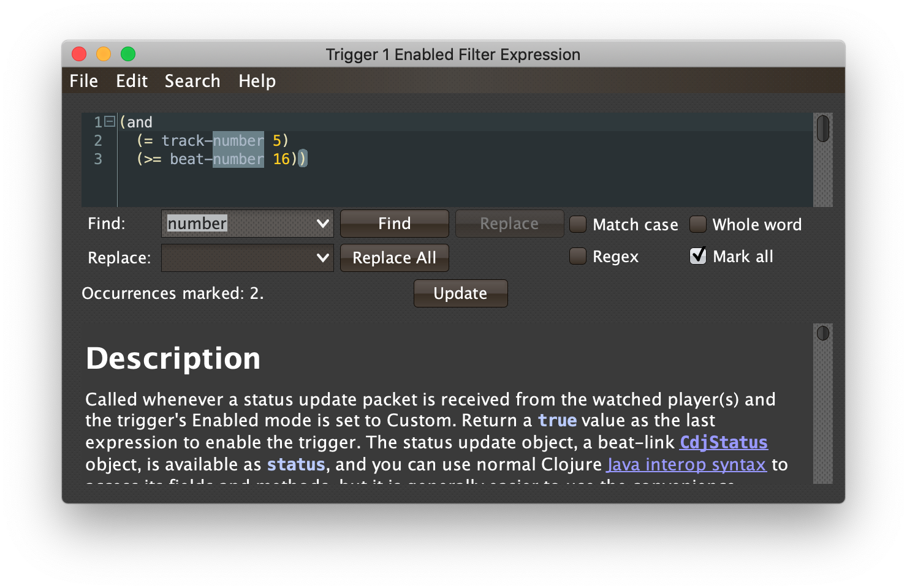Follow the CdjStatus link in the description

click(x=724, y=442)
